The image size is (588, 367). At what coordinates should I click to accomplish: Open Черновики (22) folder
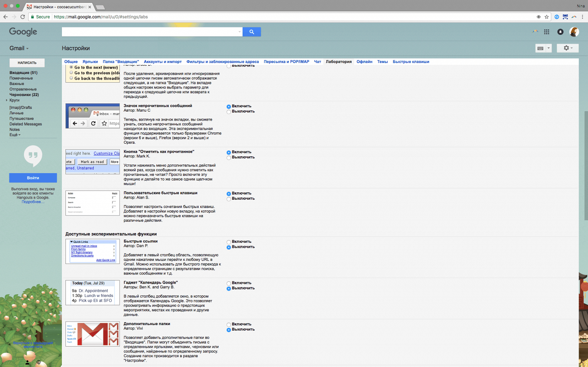[24, 95]
